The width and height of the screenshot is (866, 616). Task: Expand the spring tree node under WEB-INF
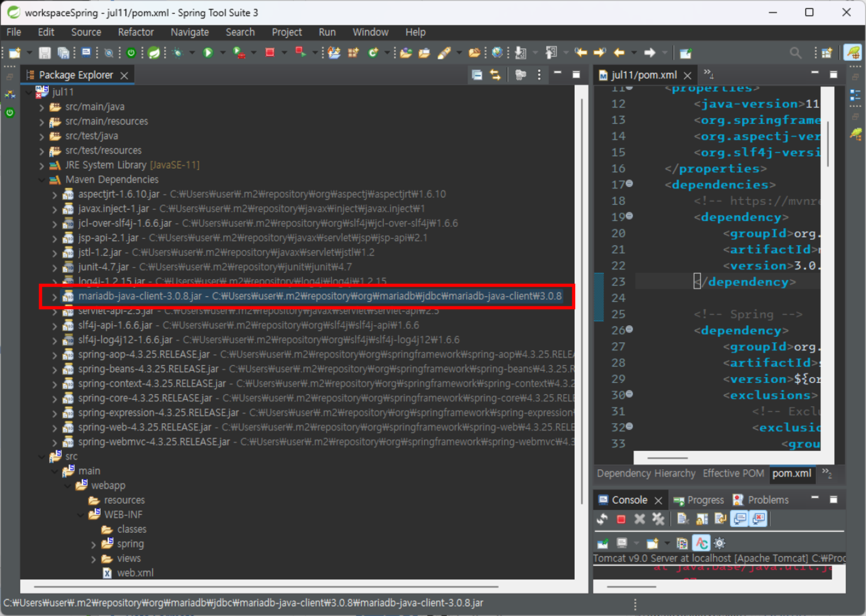pyautogui.click(x=93, y=544)
